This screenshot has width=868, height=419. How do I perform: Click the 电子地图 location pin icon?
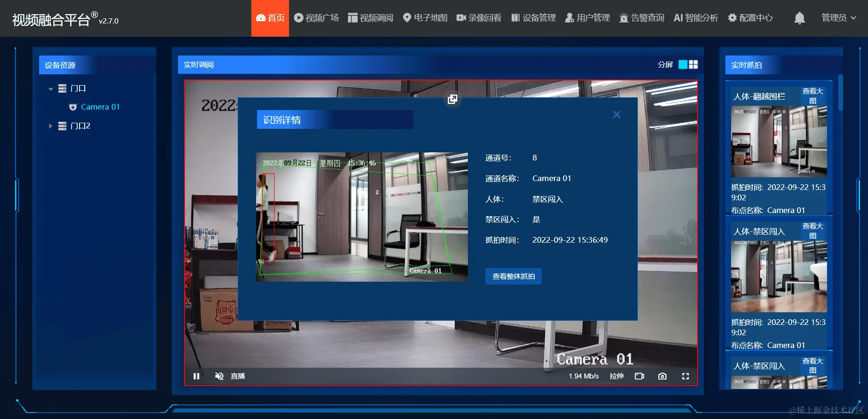pyautogui.click(x=407, y=18)
